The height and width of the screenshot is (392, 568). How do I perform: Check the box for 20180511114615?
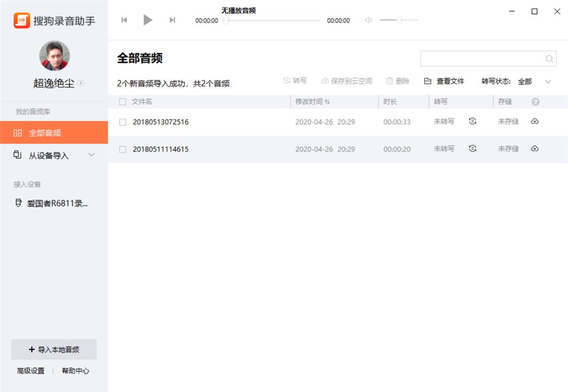[122, 149]
